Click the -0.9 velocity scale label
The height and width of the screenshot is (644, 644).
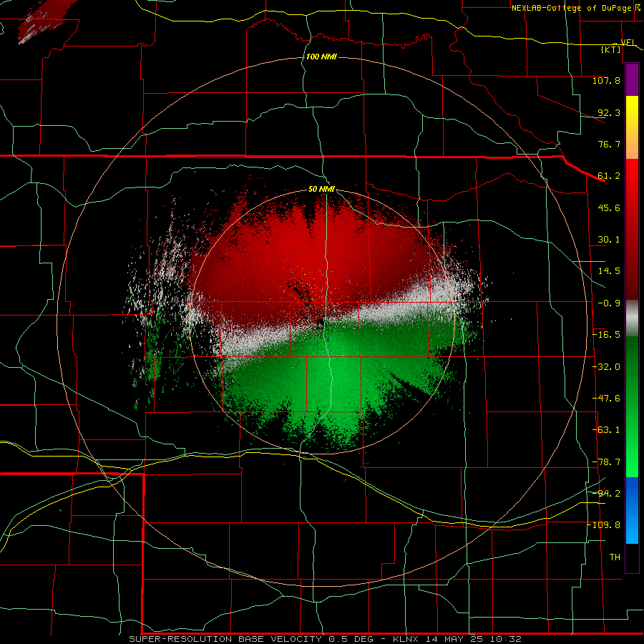pos(609,303)
